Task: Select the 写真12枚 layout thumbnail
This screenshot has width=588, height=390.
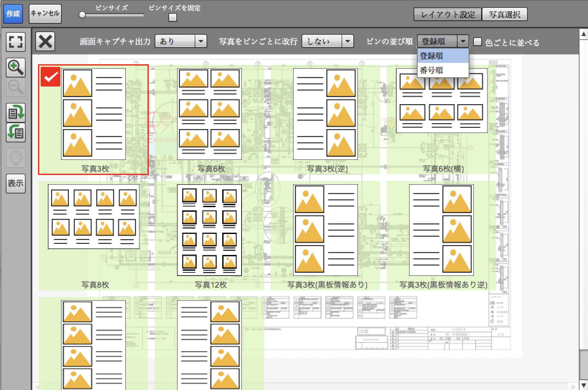Action: tap(209, 230)
